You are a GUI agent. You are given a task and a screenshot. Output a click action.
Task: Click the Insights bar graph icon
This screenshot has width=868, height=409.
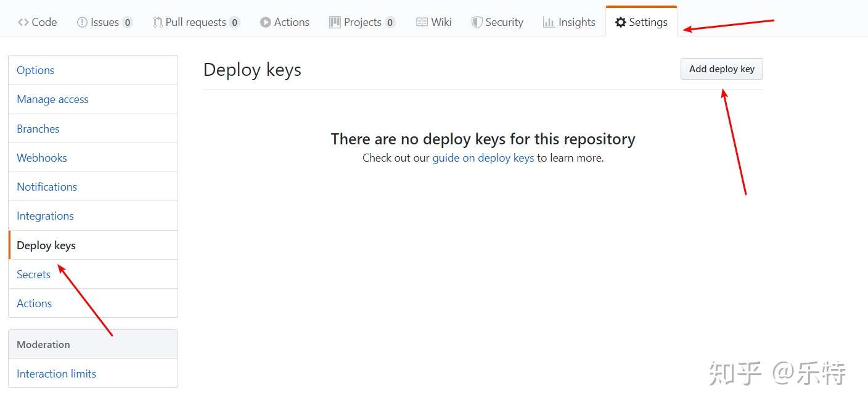coord(549,22)
